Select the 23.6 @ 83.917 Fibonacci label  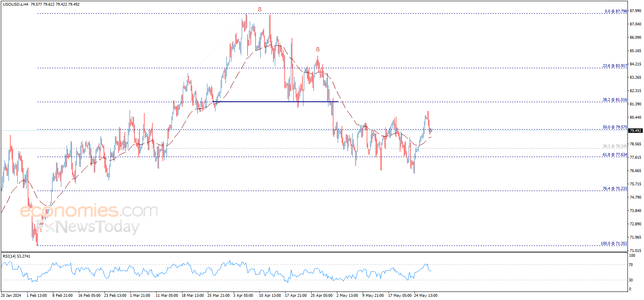[615, 65]
